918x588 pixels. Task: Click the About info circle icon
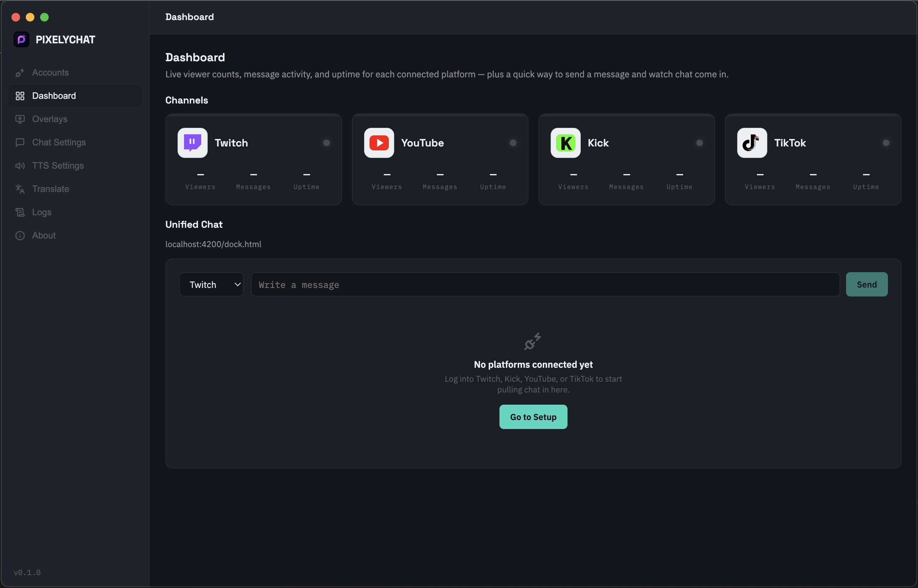[20, 236]
